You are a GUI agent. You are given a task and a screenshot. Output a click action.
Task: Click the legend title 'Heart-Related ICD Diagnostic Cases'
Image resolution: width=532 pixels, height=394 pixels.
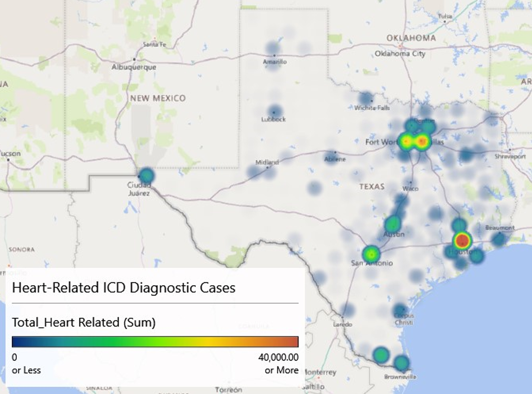pyautogui.click(x=124, y=288)
